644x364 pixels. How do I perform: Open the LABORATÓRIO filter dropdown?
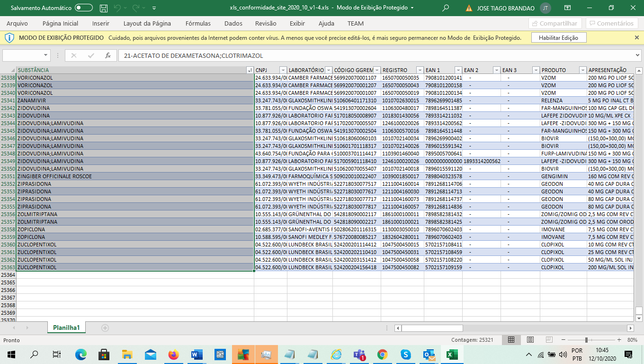pyautogui.click(x=329, y=70)
